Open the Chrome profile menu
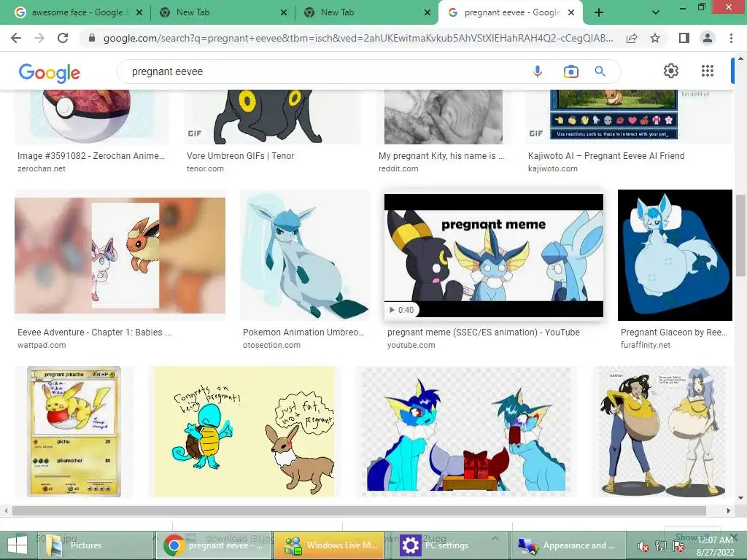This screenshot has height=560, width=747. coord(708,38)
